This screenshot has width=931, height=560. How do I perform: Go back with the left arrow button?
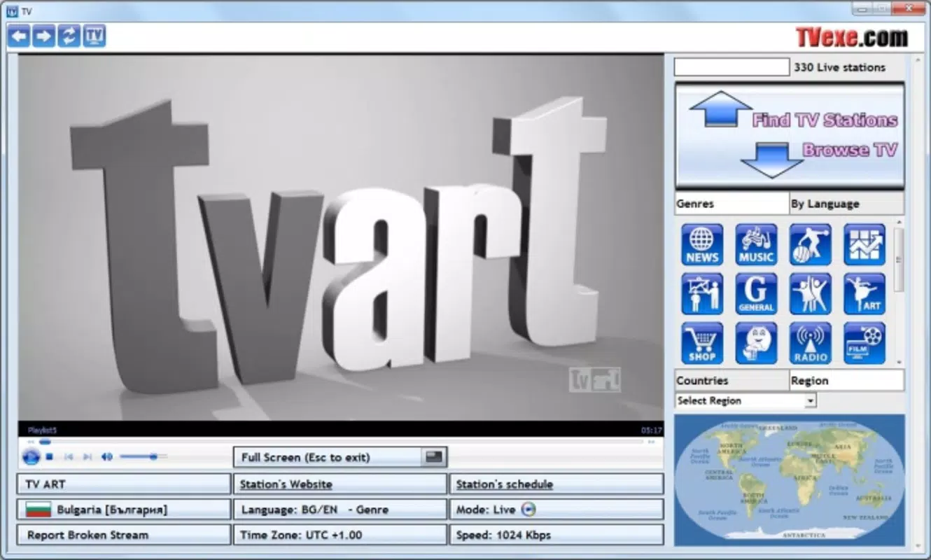tap(19, 36)
